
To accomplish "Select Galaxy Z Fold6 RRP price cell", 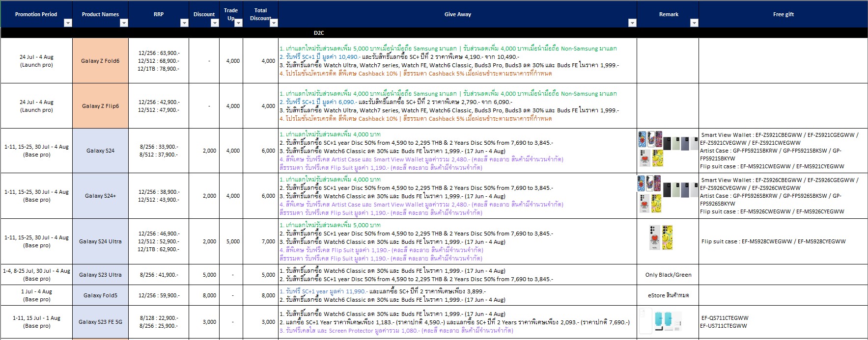I will tap(159, 61).
